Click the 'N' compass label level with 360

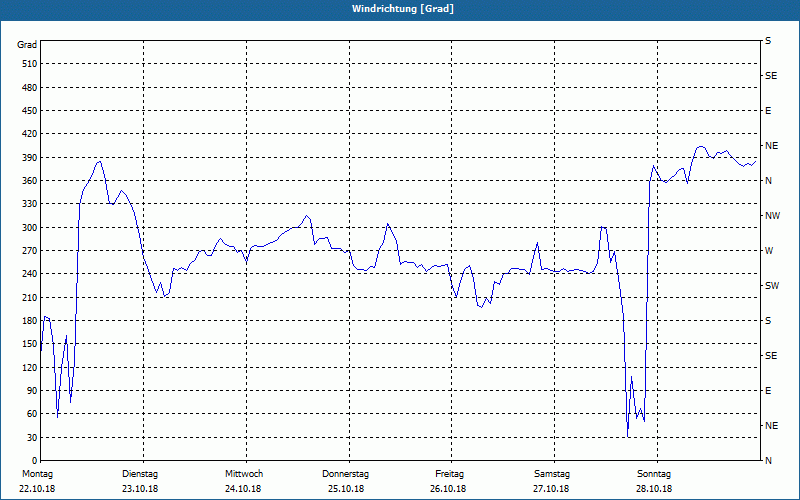[768, 181]
